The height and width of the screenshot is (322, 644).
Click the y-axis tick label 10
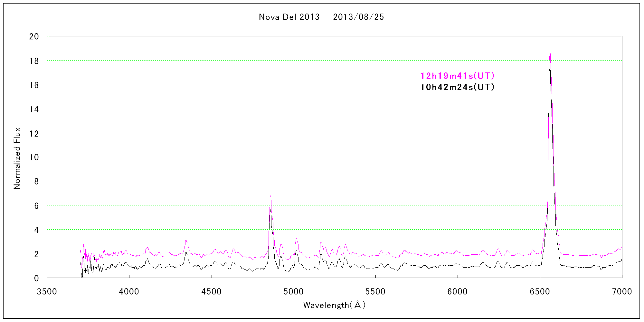tap(34, 157)
